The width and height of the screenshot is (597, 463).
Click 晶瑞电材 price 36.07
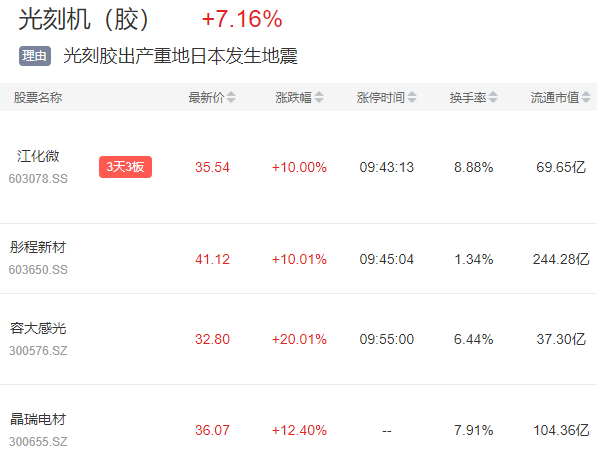[212, 430]
